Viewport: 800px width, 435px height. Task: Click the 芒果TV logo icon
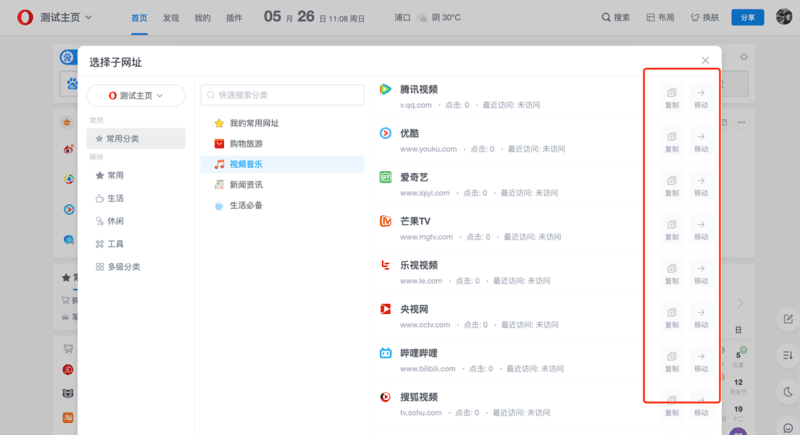pyautogui.click(x=385, y=221)
